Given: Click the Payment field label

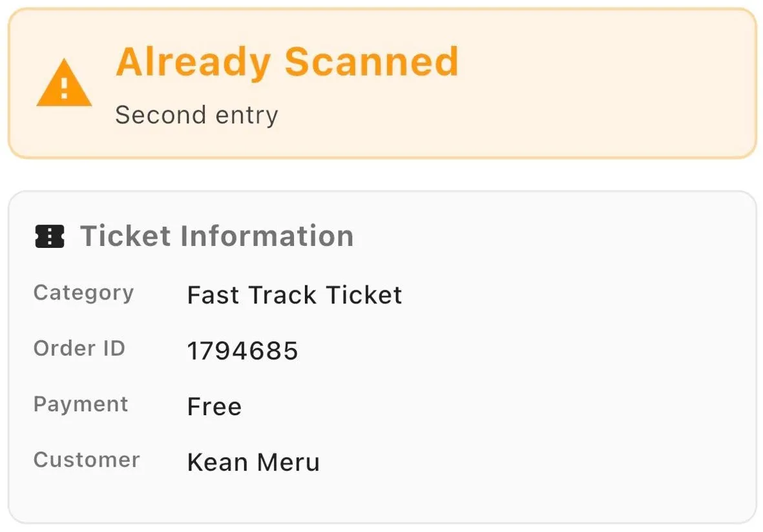Looking at the screenshot, I should pyautogui.click(x=80, y=404).
